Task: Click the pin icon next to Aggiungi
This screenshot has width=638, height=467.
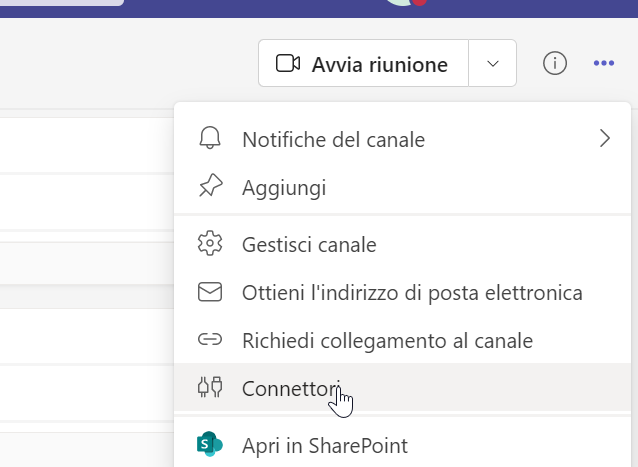Action: 210,186
